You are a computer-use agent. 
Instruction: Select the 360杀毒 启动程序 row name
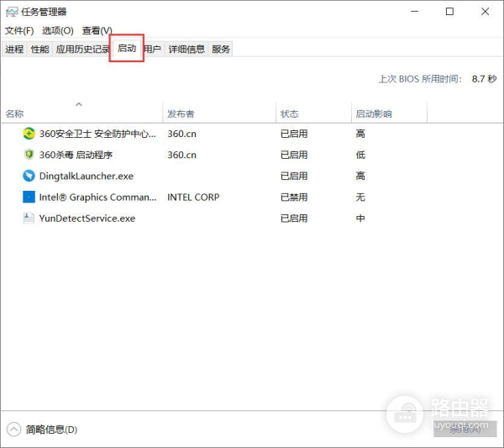pos(76,155)
